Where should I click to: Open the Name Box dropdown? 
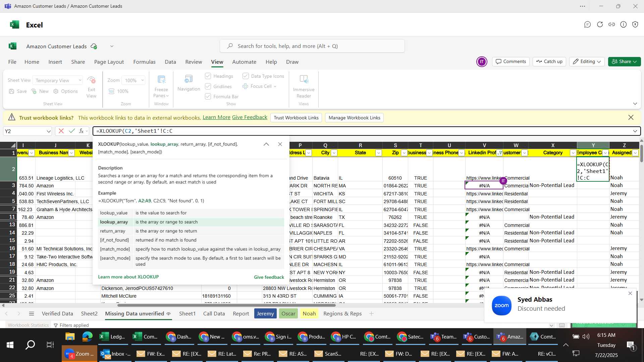(49, 131)
